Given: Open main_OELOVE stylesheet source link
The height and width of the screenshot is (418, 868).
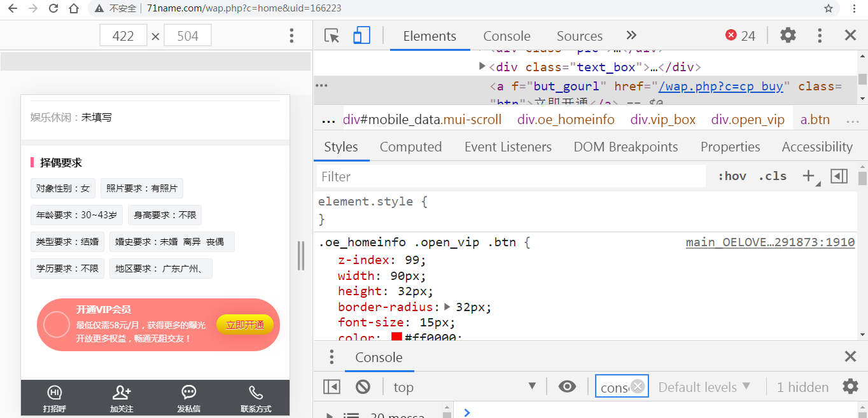Looking at the screenshot, I should pos(770,242).
